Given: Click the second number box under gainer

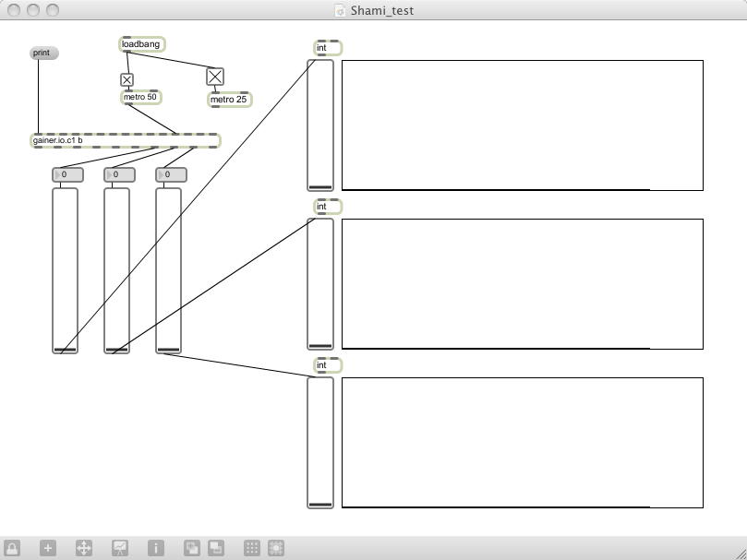Looking at the screenshot, I should [x=120, y=174].
